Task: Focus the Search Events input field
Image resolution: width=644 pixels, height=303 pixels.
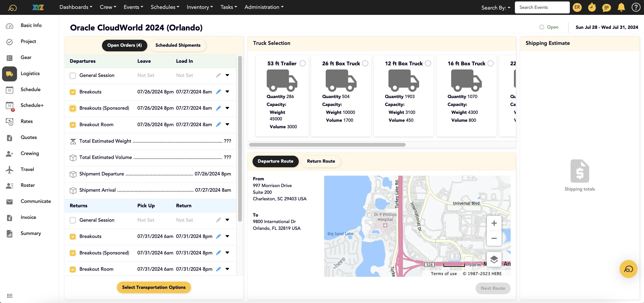Action: (x=542, y=7)
